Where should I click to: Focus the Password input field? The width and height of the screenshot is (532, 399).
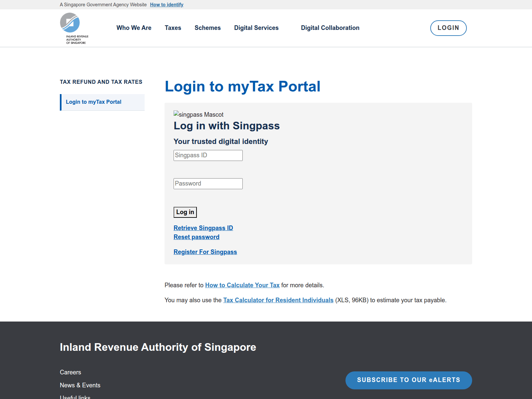coord(208,184)
